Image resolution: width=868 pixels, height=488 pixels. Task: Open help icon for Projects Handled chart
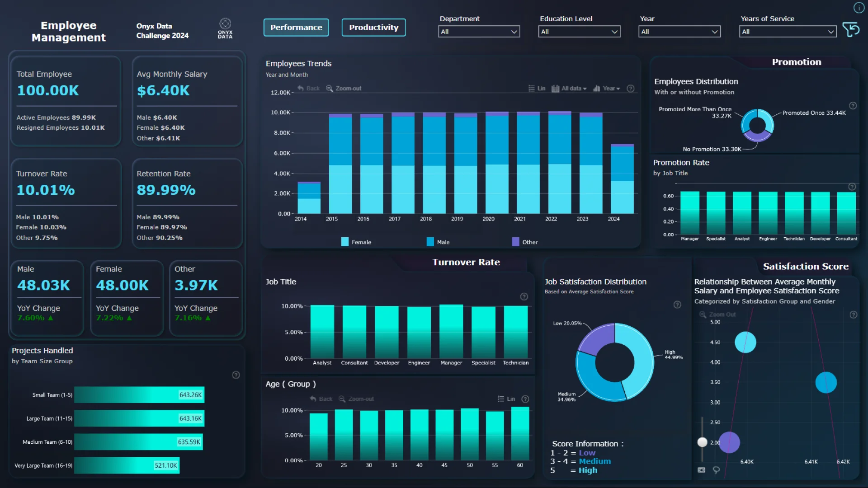(236, 375)
